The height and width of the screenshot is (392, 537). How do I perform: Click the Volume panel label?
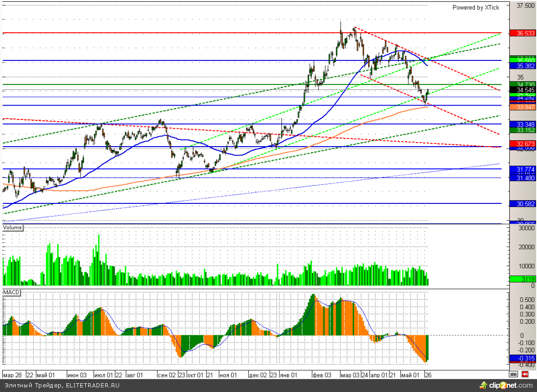(12, 227)
